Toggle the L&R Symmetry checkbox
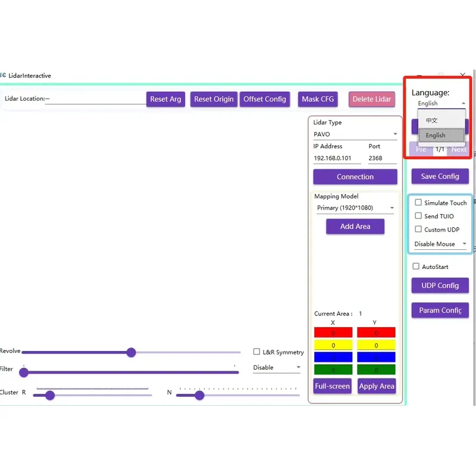Screen dimensions: 476x476 (256, 352)
